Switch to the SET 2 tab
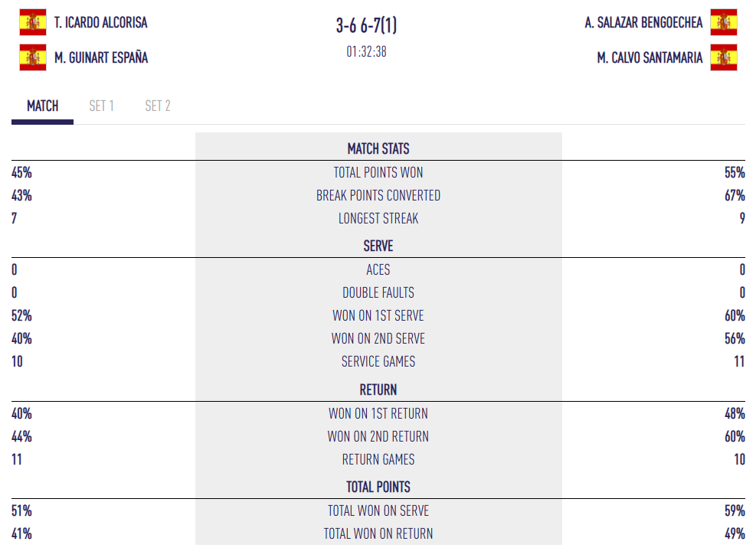This screenshot has height=551, width=756. pos(158,106)
